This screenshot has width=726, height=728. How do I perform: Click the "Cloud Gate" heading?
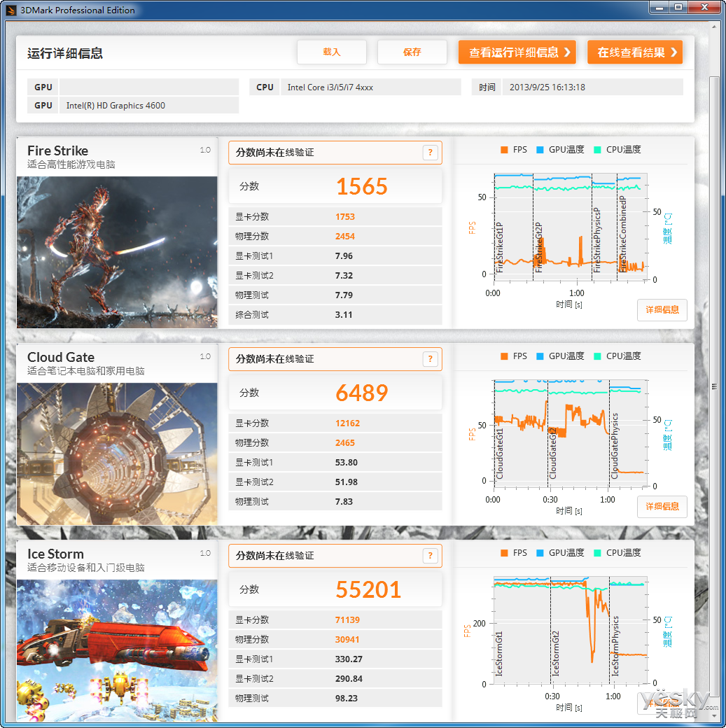point(61,357)
